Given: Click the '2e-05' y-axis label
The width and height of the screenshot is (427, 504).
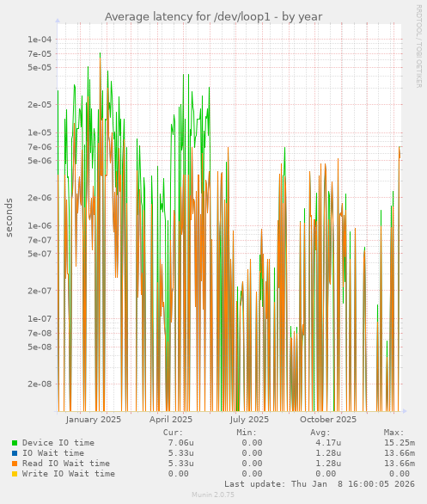Looking at the screenshot, I should 40,105.
